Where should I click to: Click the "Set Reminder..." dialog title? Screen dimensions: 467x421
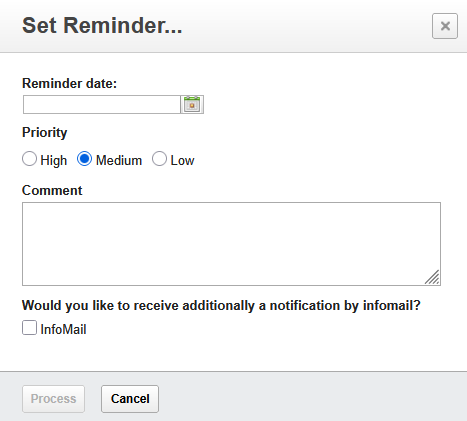(x=102, y=26)
